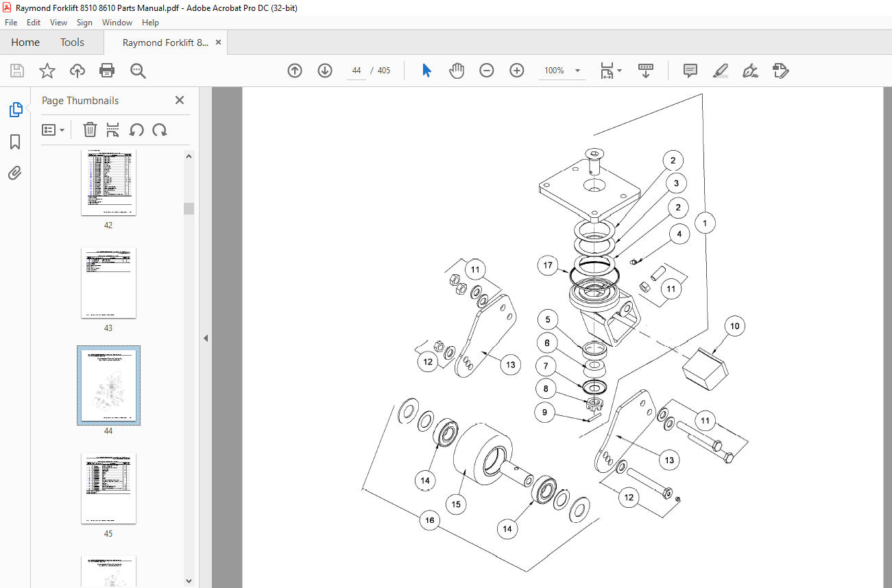Go to previous page with up arrow
The image size is (892, 588).
click(x=295, y=71)
